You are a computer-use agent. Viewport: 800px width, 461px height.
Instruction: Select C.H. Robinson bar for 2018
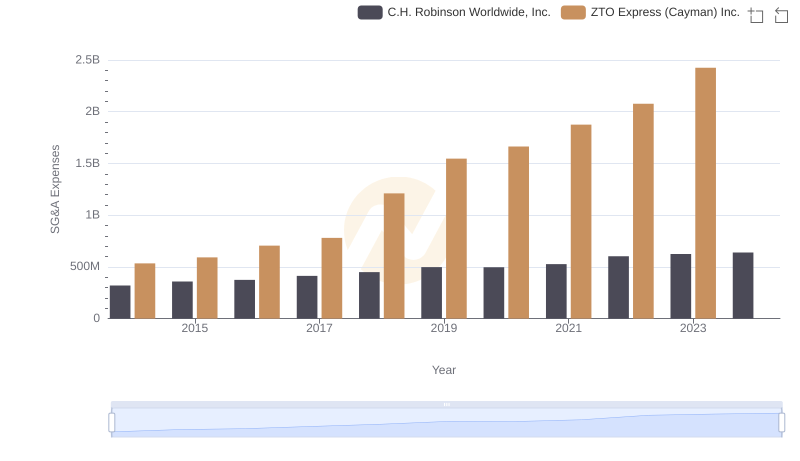click(369, 296)
